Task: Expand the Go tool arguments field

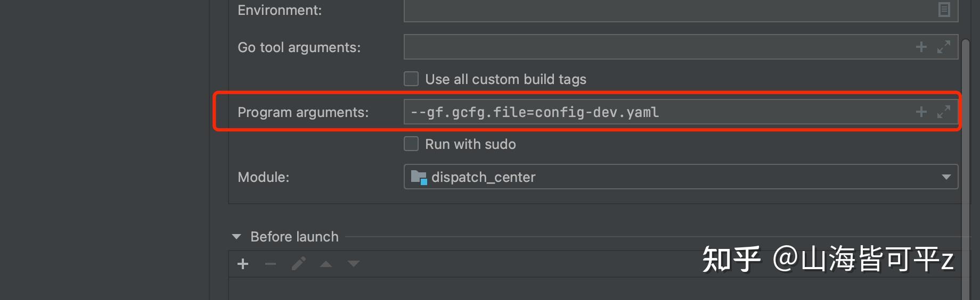Action: (944, 47)
